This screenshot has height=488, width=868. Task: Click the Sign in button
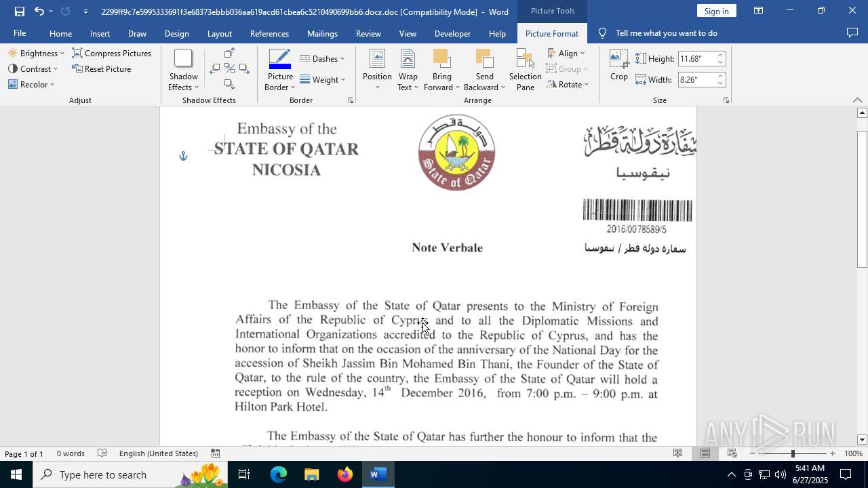click(716, 11)
